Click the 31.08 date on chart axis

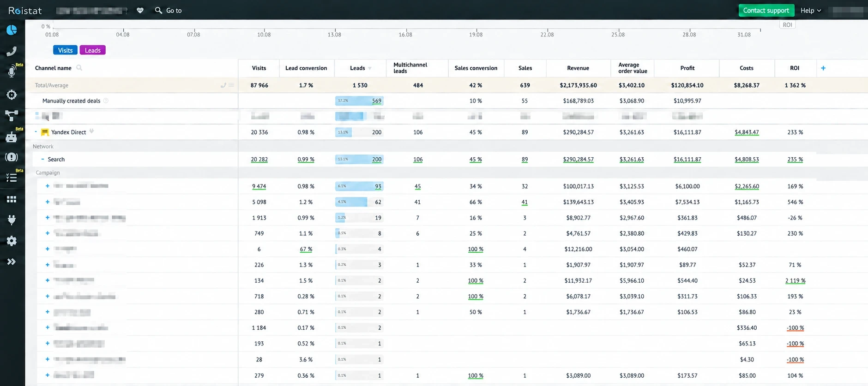pos(744,35)
